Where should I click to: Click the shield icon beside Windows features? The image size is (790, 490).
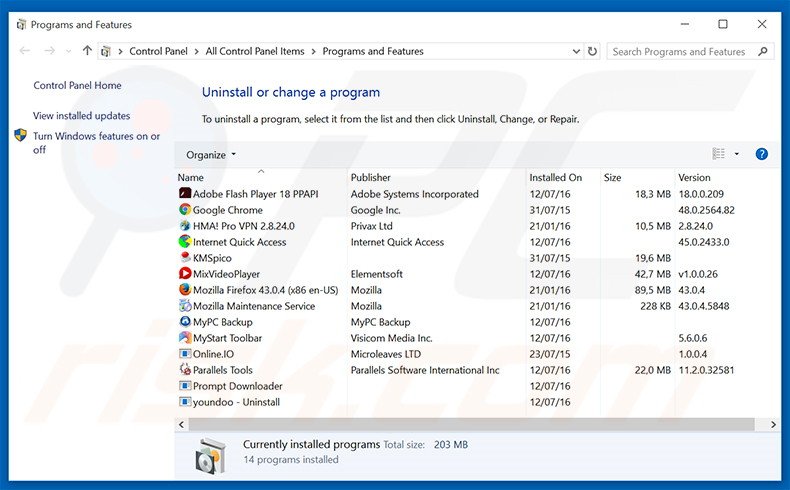(20, 135)
